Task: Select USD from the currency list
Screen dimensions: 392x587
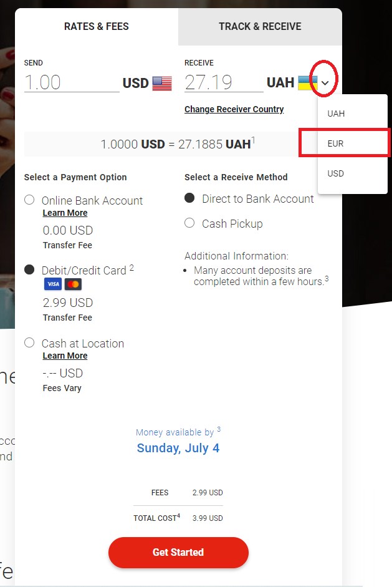Action: point(337,173)
